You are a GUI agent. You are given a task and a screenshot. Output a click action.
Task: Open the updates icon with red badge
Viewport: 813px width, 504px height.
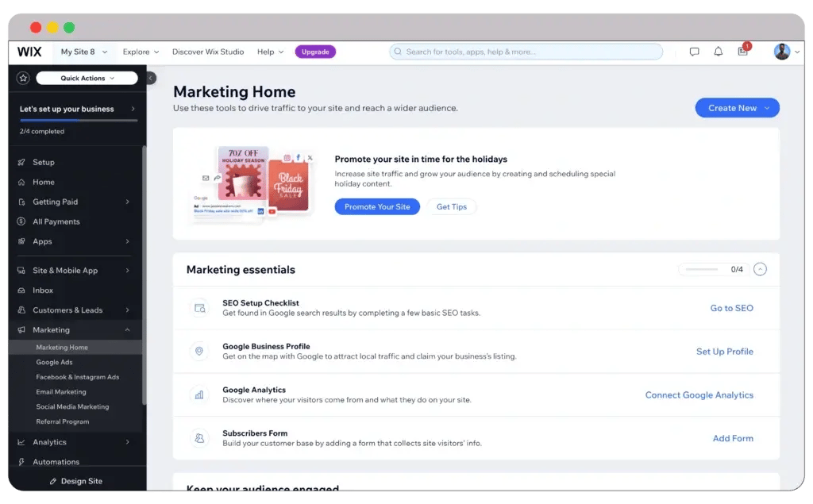pyautogui.click(x=742, y=52)
